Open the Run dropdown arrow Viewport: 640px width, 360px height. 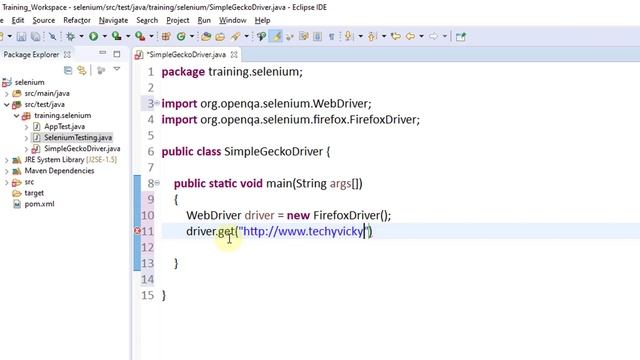pos(104,37)
